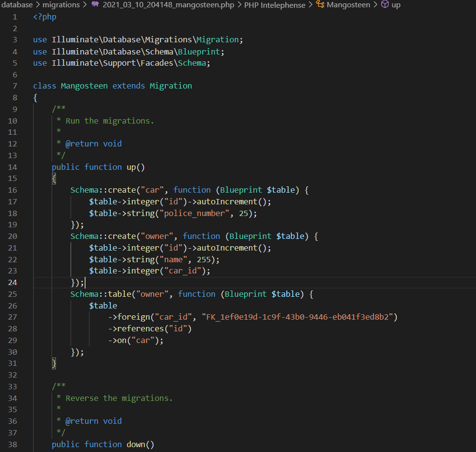Screen dimensions: 476x452
Task: Click the "name" string on line 22
Action: (174, 260)
